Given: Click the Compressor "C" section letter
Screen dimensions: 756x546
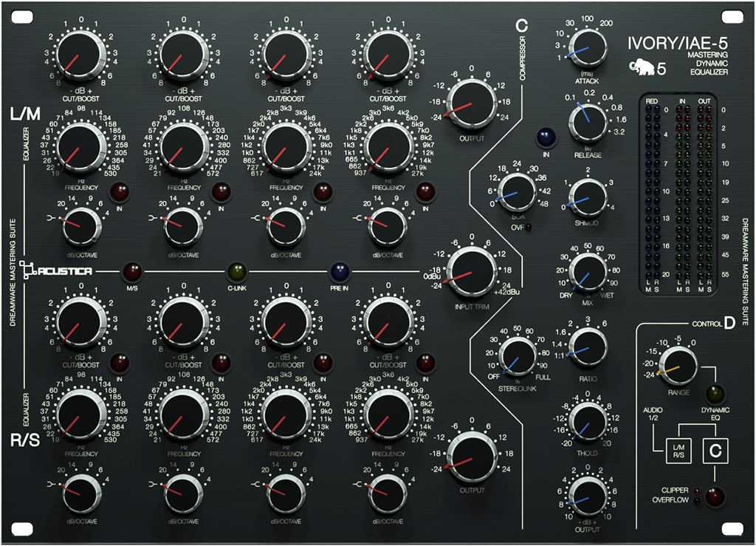Looking at the screenshot, I should point(522,26).
